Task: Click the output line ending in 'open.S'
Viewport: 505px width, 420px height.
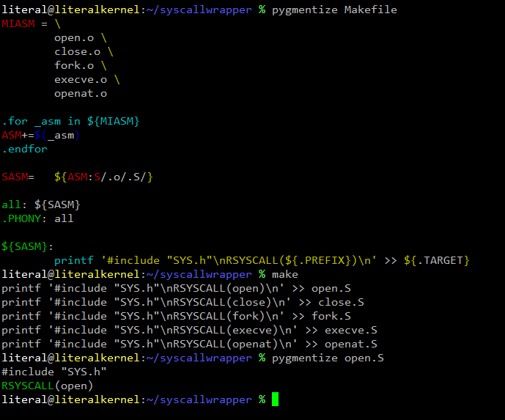Action: pyautogui.click(x=176, y=288)
